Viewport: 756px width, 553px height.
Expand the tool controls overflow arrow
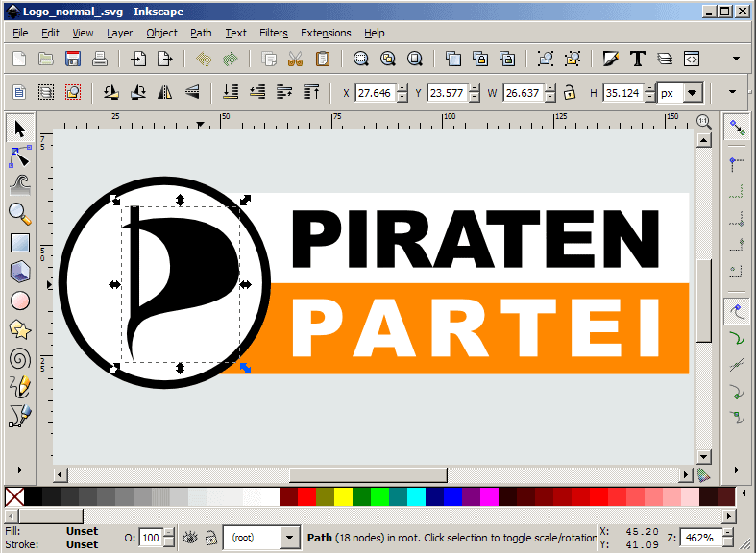(x=732, y=91)
